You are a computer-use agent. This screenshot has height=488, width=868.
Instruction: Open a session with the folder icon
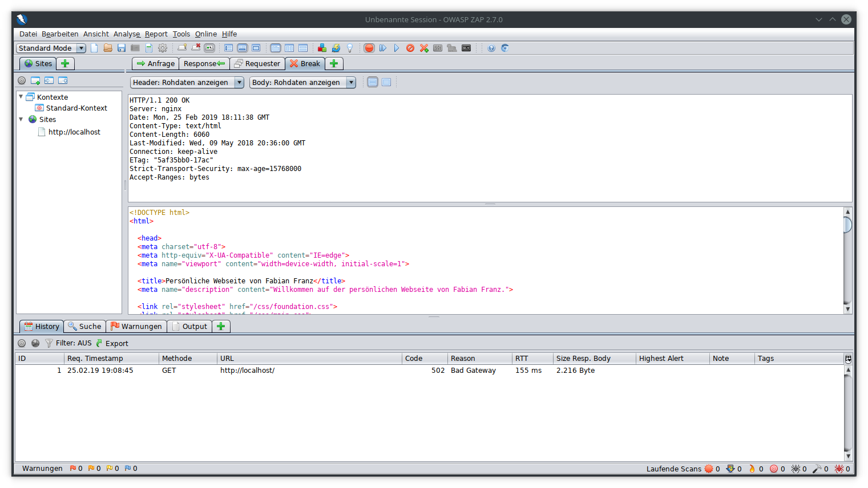click(108, 48)
